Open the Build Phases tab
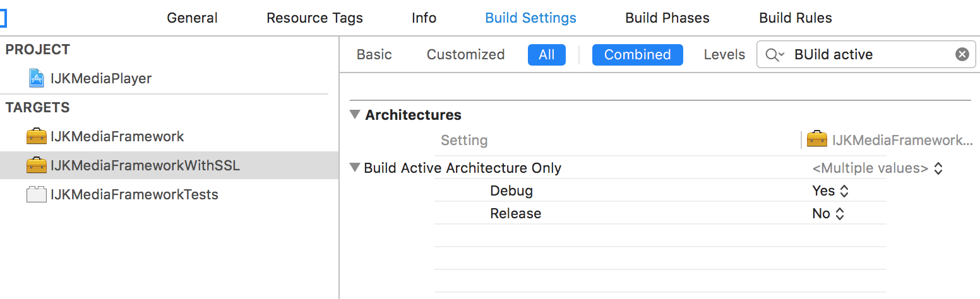The image size is (980, 299). pyautogui.click(x=667, y=18)
